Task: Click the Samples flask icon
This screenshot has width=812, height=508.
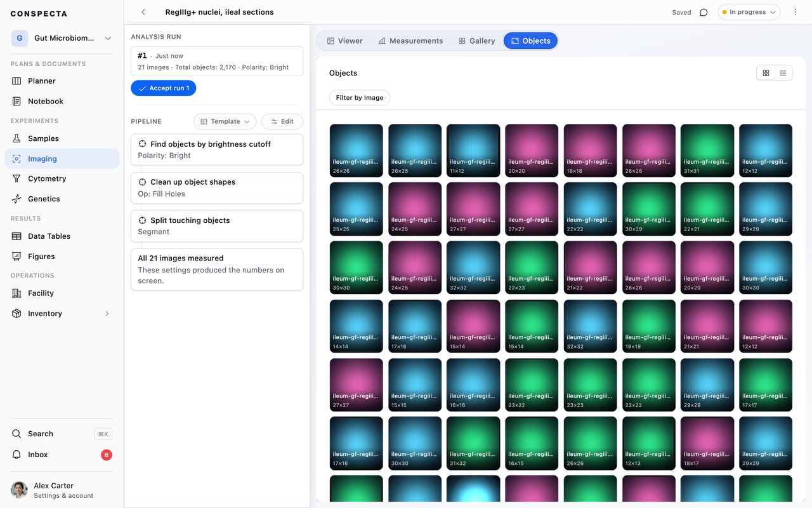Action: tap(16, 138)
